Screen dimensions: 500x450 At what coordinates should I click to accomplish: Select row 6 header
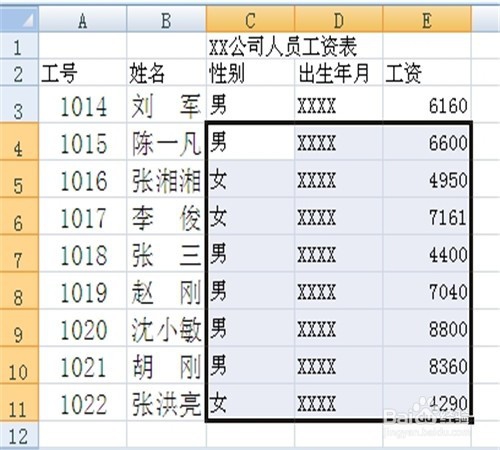(19, 216)
